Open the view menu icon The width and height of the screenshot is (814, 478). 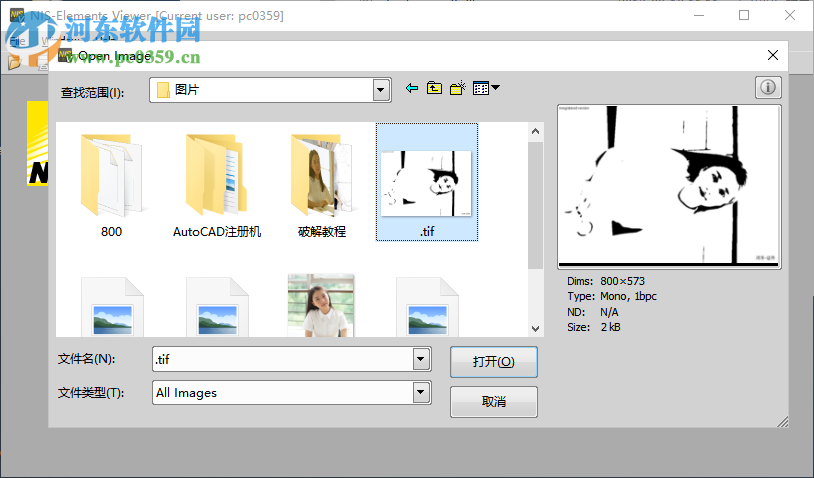[486, 88]
